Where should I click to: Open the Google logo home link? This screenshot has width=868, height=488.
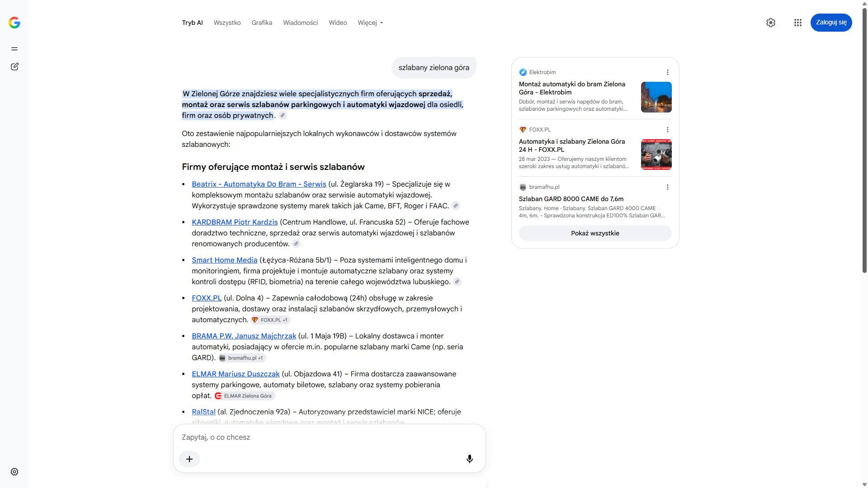pyautogui.click(x=14, y=23)
